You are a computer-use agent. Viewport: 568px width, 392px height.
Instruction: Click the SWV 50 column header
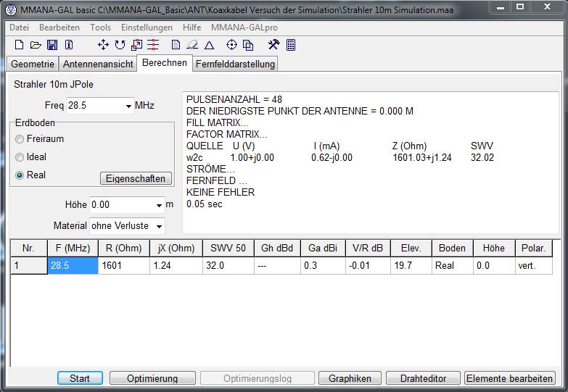pos(229,248)
